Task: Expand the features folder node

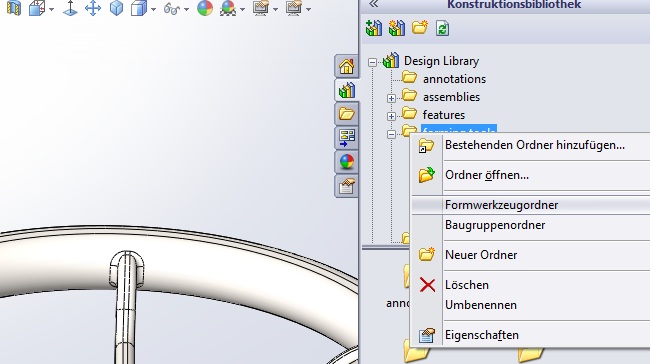Action: click(391, 116)
